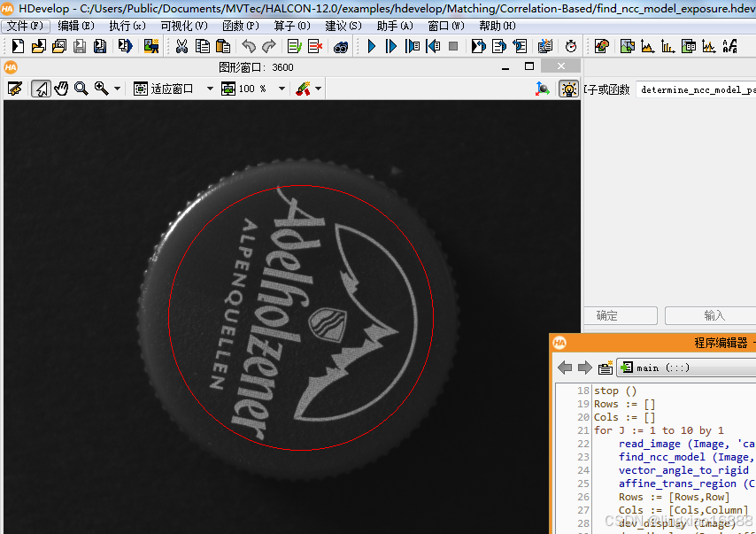Open the feature histogram tool icon

point(667,46)
